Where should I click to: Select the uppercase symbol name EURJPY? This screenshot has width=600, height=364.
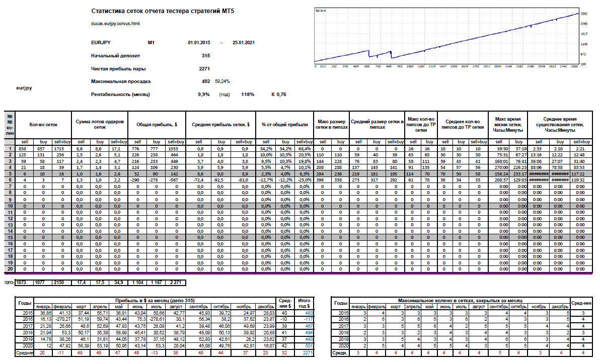[x=101, y=43]
